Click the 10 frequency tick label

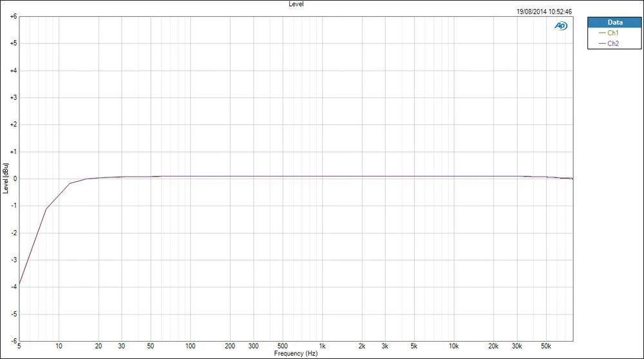pos(59,346)
